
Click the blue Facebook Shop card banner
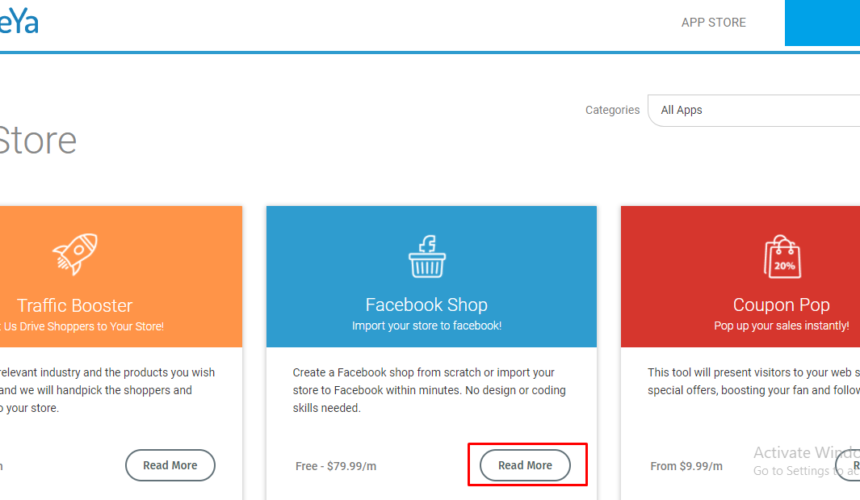pyautogui.click(x=431, y=276)
